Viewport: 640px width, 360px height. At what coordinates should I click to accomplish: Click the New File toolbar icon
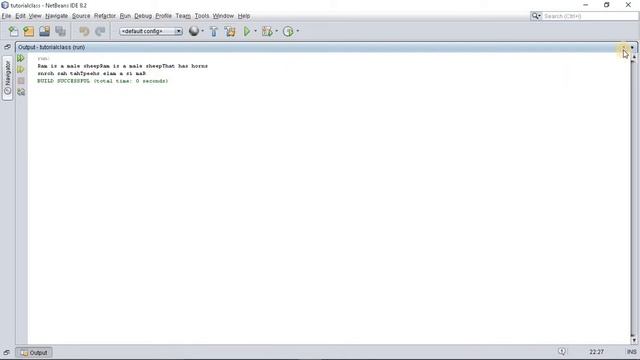(x=13, y=31)
